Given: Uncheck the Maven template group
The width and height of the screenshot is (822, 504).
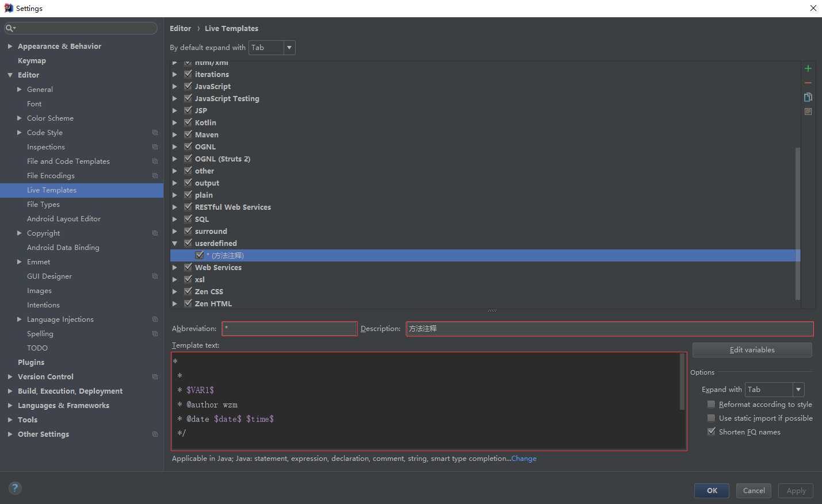Looking at the screenshot, I should 188,134.
